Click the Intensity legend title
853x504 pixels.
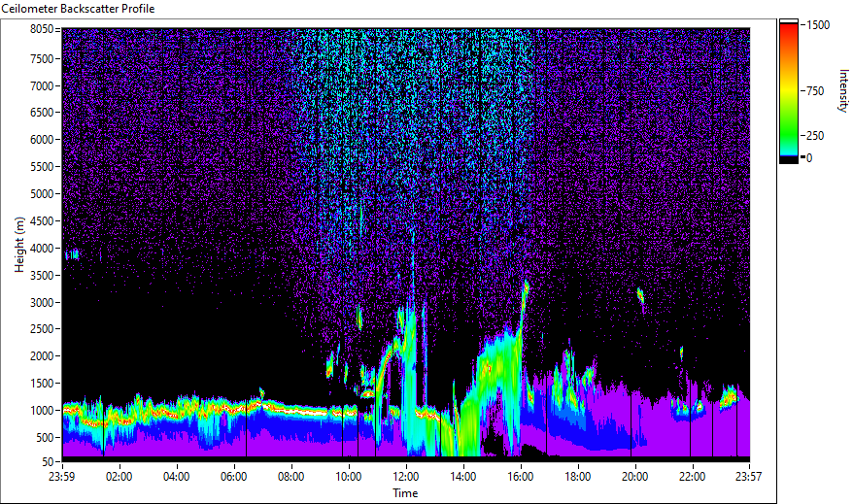pyautogui.click(x=843, y=90)
